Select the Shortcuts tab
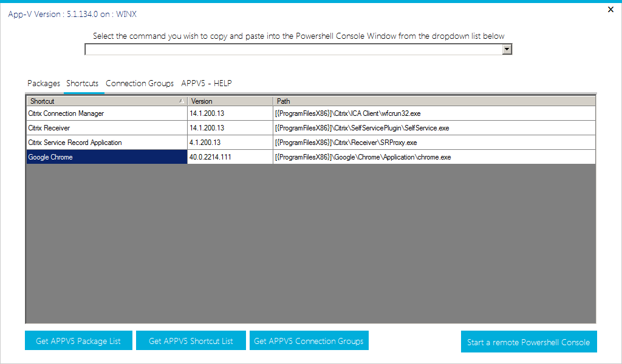Viewport: 622px width, 364px height. [83, 84]
